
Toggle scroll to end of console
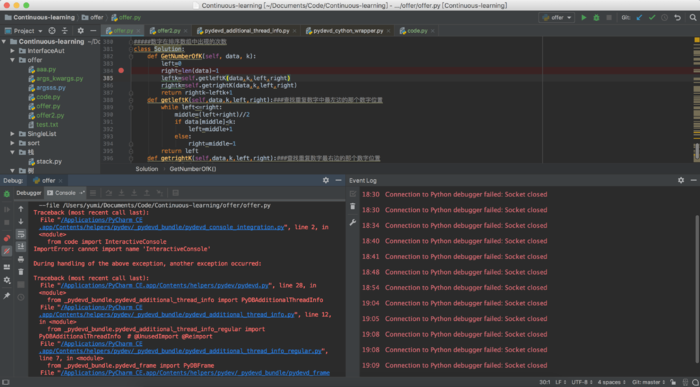21,247
